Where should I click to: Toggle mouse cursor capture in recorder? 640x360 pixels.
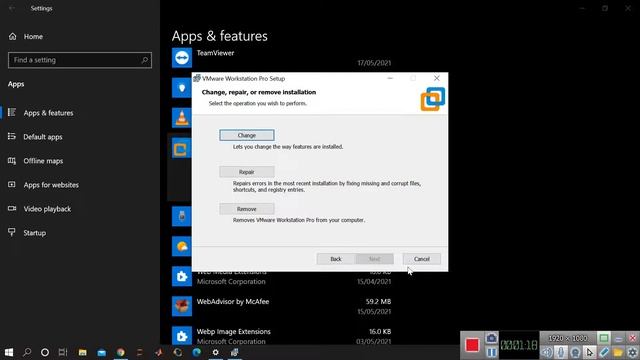pos(589,352)
